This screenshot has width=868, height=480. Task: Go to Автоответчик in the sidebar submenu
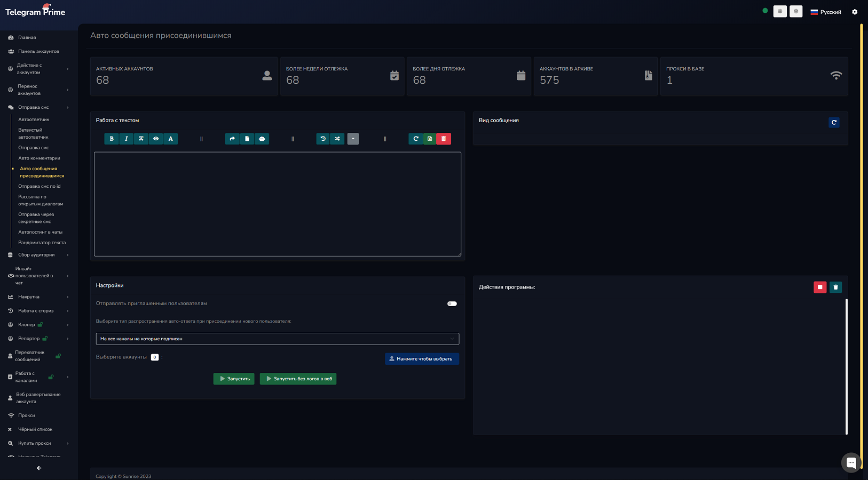coord(34,119)
